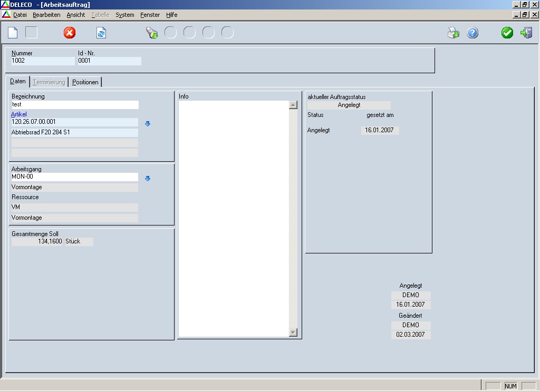This screenshot has height=392, width=540.
Task: Click the exit door icon
Action: [x=526, y=33]
